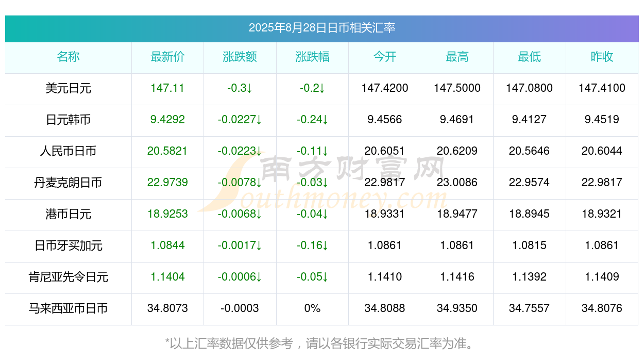Image resolution: width=644 pixels, height=360 pixels.
Task: Click the latest price 34.8073
Action: point(167,308)
